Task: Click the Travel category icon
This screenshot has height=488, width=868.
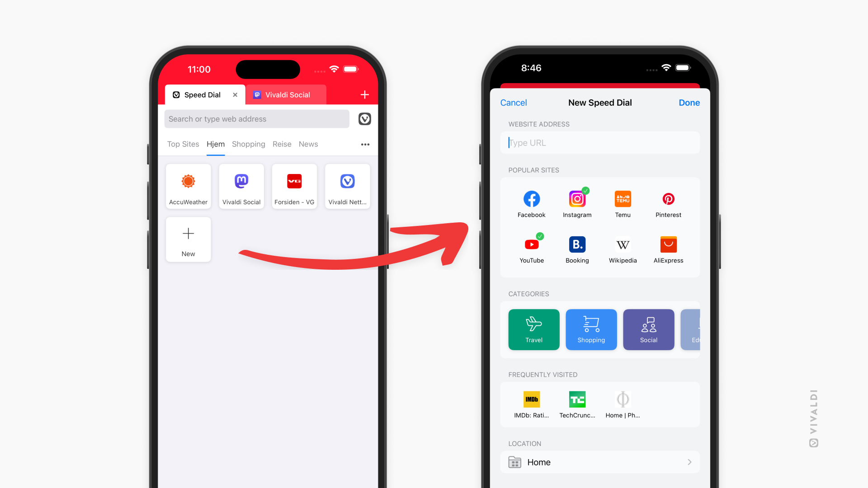Action: [533, 329]
